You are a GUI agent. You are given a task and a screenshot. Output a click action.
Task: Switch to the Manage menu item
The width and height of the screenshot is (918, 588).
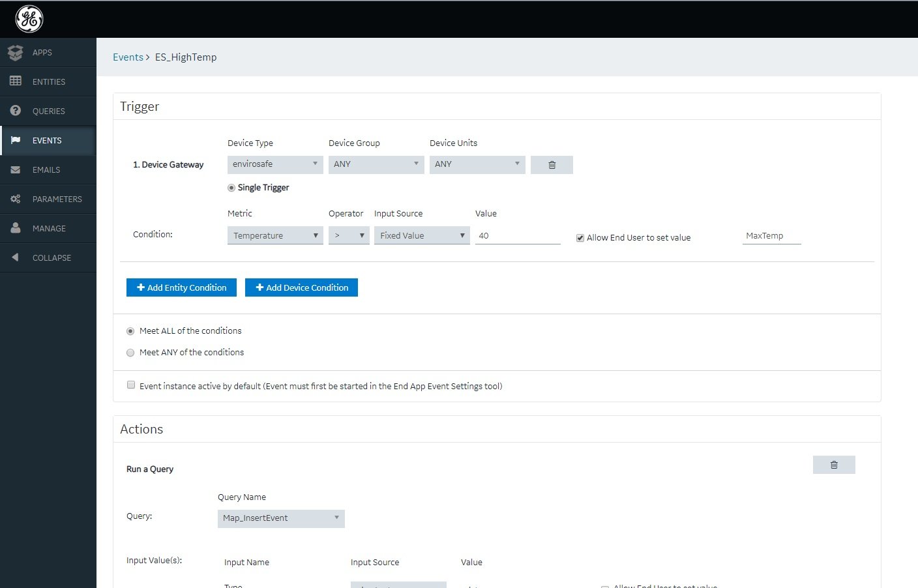tap(49, 229)
